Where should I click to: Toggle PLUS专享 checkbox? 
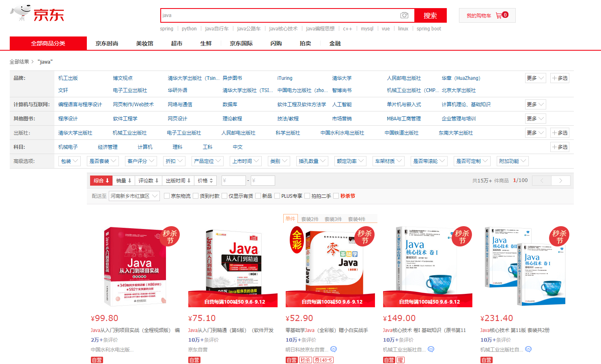(277, 196)
